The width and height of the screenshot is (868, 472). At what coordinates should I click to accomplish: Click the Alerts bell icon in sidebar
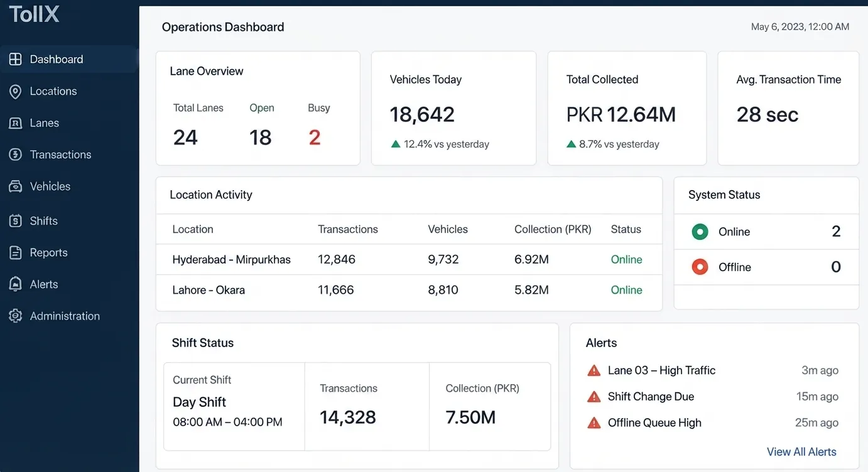(x=16, y=284)
